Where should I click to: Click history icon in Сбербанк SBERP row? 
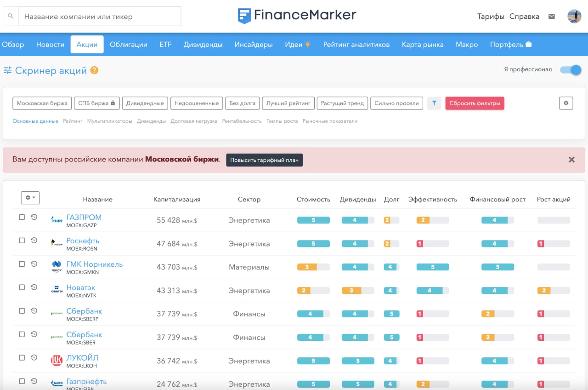pyautogui.click(x=34, y=311)
